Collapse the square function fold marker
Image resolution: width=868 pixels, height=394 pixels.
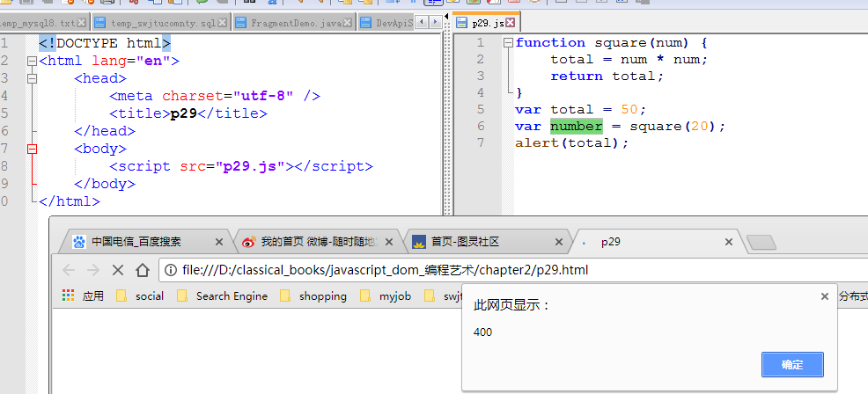coord(508,42)
